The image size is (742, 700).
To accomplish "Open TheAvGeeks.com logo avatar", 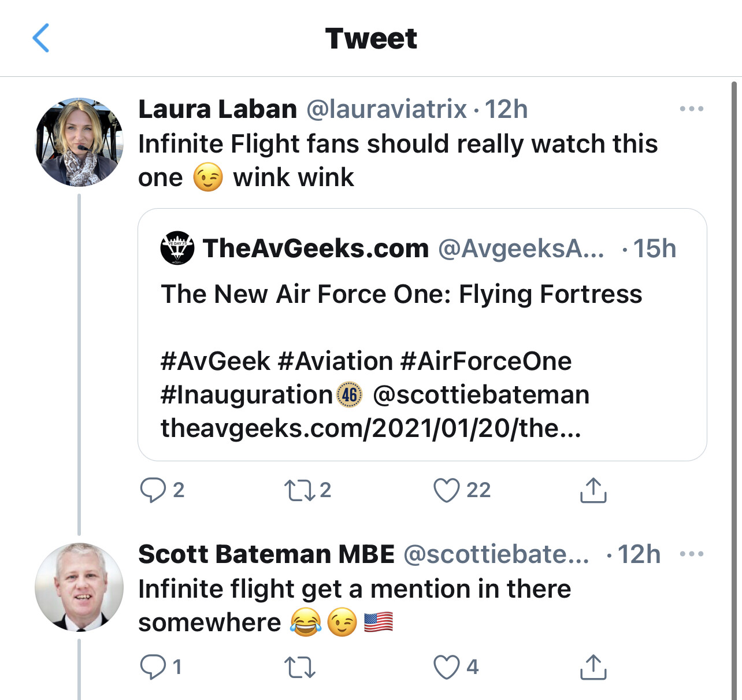I will pos(177,248).
